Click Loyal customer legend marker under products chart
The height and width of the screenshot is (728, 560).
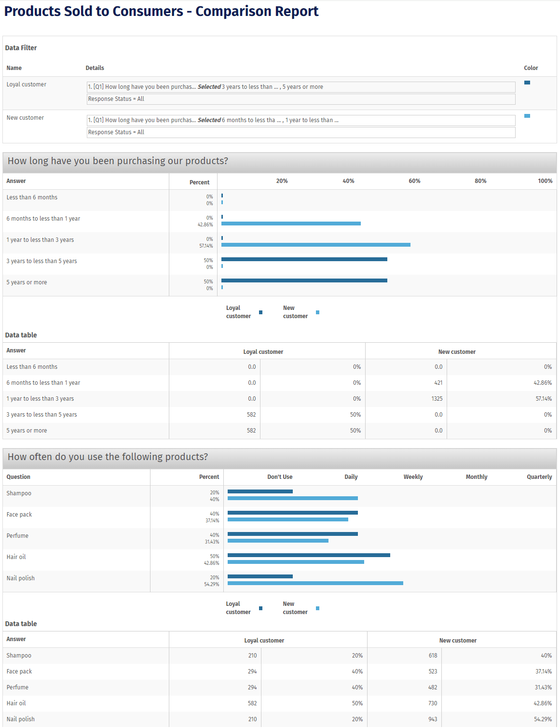click(260, 608)
